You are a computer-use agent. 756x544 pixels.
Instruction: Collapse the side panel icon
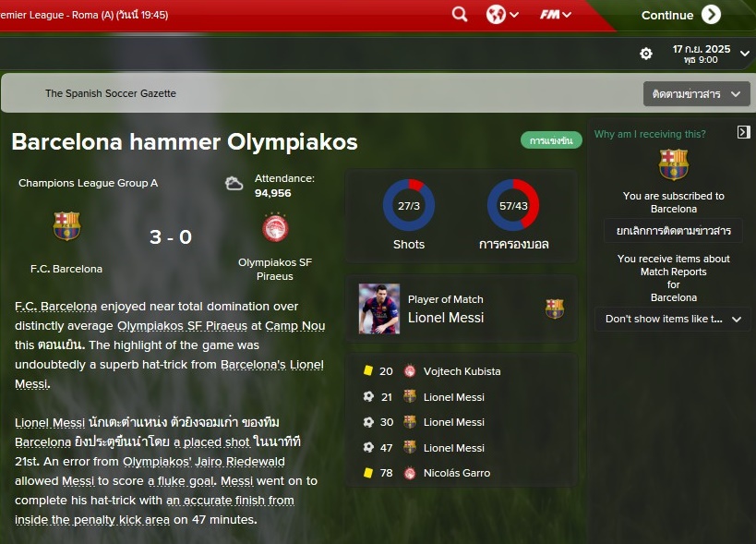pyautogui.click(x=744, y=132)
